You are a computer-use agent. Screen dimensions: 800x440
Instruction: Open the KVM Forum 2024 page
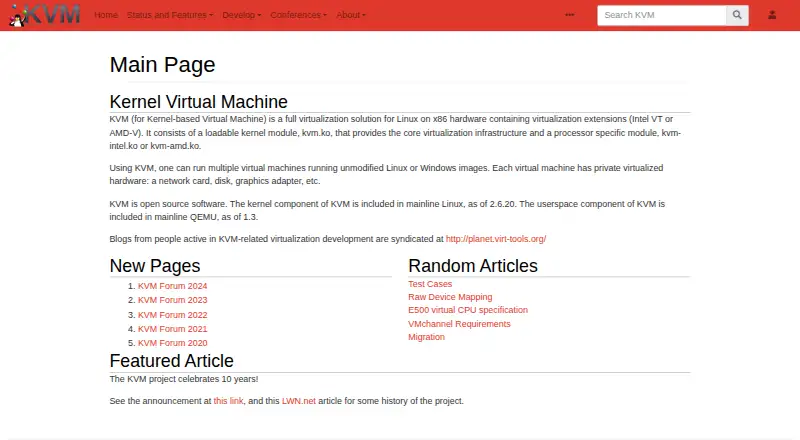point(172,286)
